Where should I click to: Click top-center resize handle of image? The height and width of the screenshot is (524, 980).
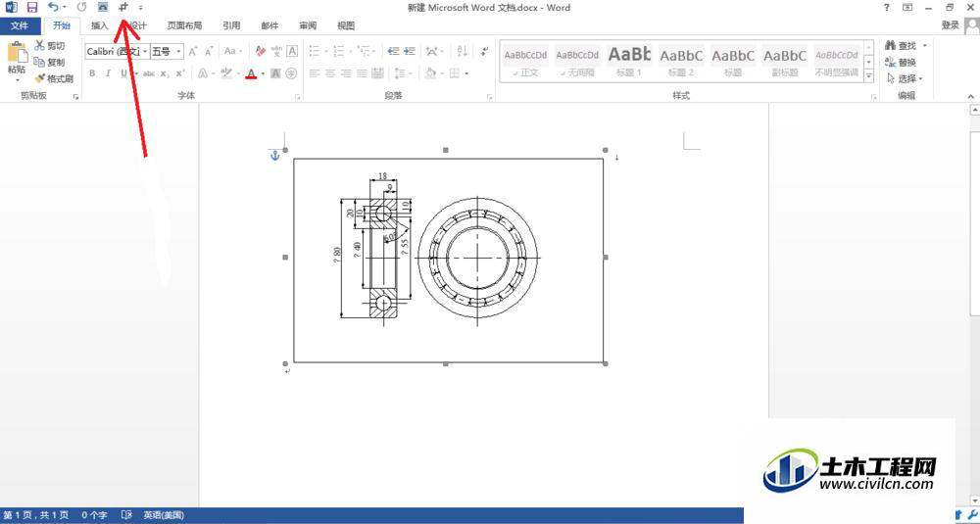pyautogui.click(x=446, y=150)
